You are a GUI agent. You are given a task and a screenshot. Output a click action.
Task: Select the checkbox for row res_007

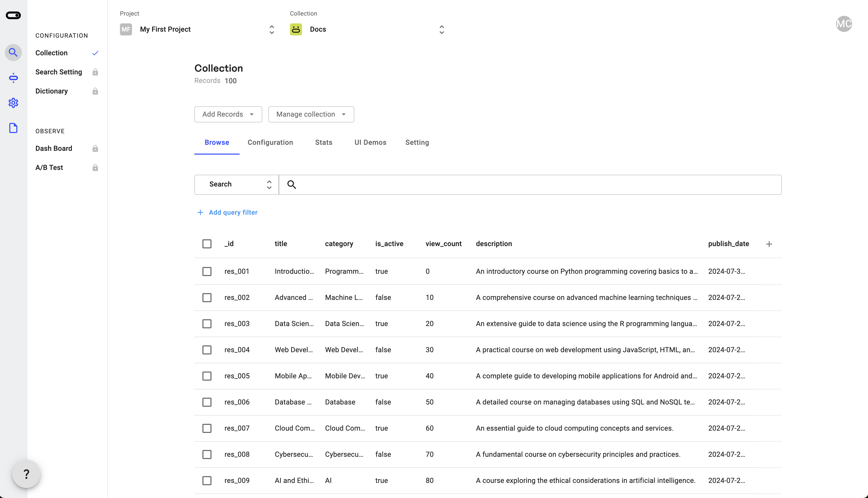point(207,429)
